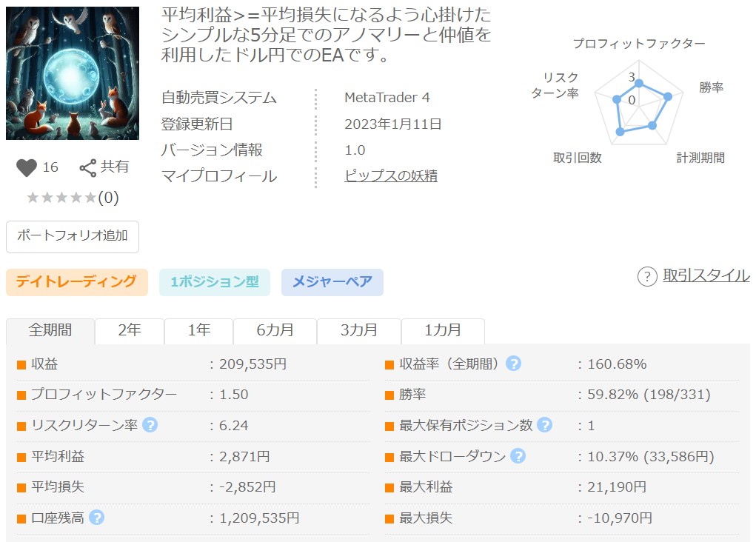Viewport: 756px width, 542px height.
Task: Click the heart favorite icon
Action: [x=27, y=168]
